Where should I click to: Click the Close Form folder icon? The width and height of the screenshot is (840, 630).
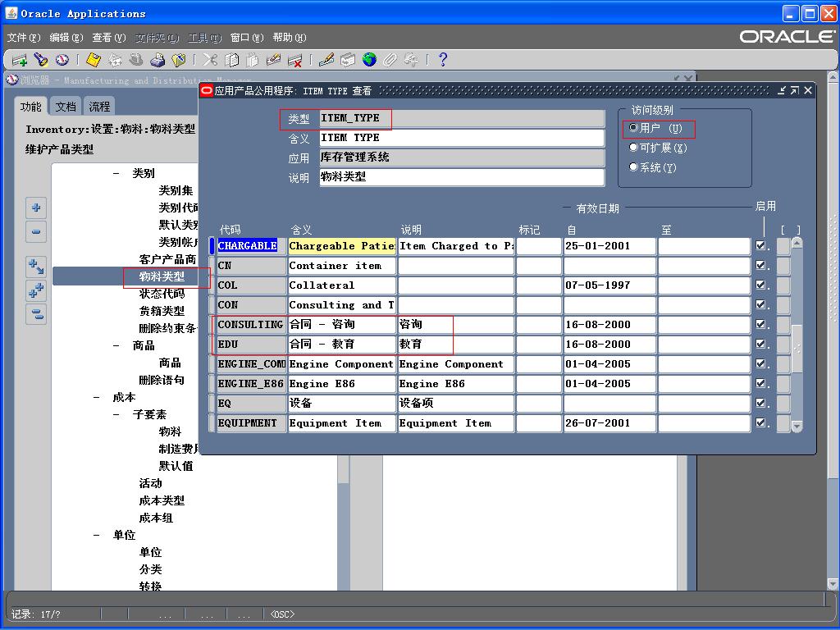pos(178,60)
